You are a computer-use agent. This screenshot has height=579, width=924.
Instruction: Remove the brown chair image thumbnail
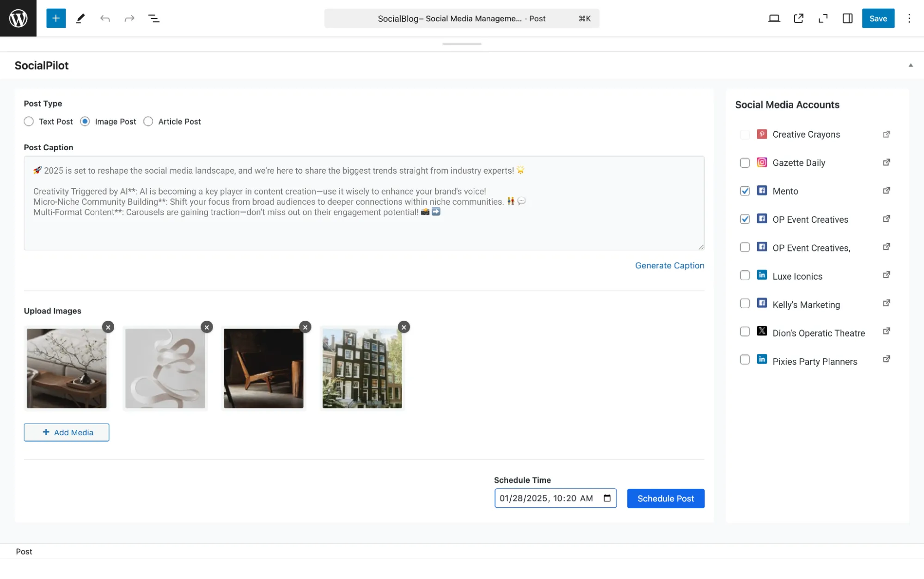click(x=305, y=327)
